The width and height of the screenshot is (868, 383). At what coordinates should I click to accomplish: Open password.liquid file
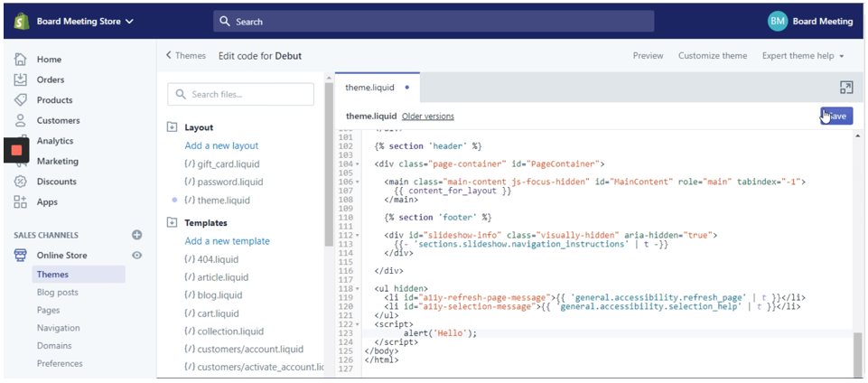(x=223, y=182)
